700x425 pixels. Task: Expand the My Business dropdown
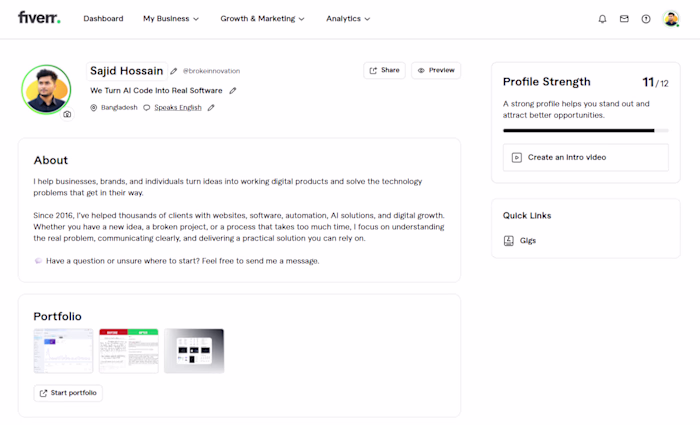click(x=171, y=19)
